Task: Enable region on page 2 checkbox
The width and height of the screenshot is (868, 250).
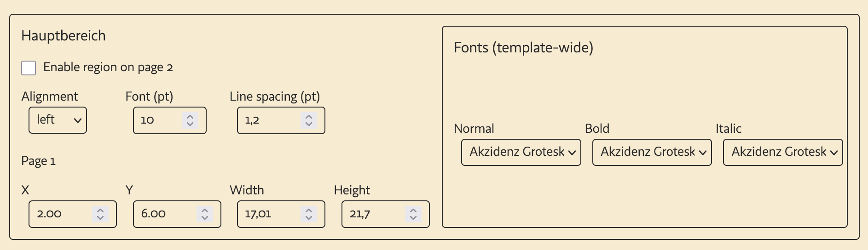Action: coord(29,68)
